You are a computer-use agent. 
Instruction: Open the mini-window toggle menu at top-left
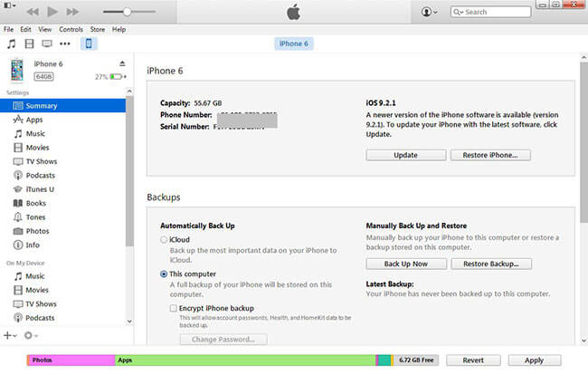coord(9,5)
